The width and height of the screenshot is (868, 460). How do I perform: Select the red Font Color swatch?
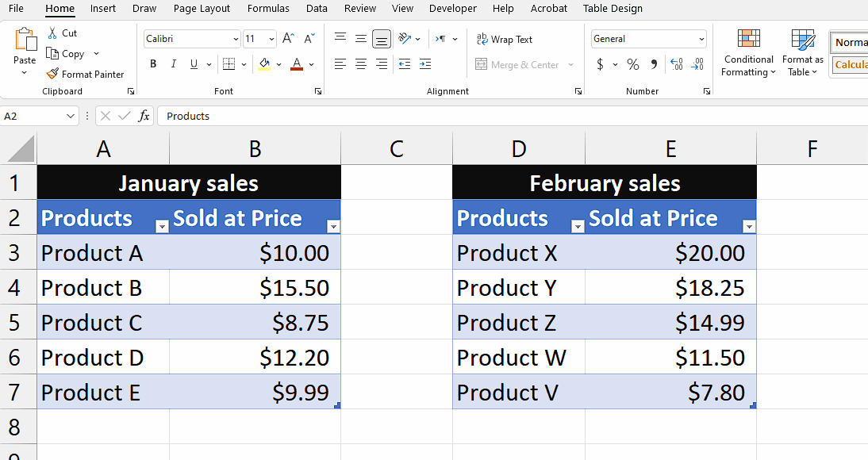click(297, 64)
